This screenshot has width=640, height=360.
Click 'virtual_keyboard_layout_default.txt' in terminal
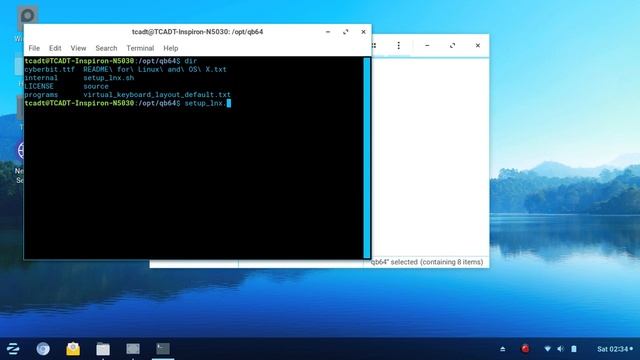[x=157, y=95]
